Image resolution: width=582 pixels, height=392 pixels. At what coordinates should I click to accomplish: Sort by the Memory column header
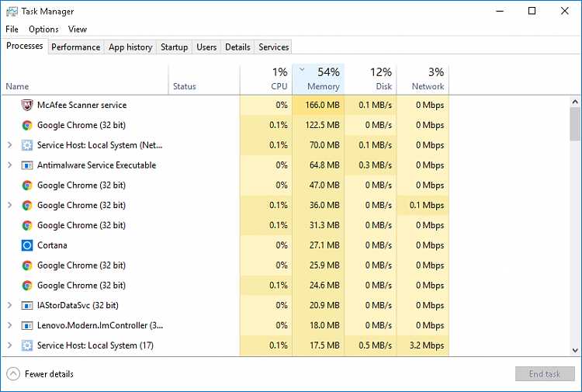click(318, 80)
